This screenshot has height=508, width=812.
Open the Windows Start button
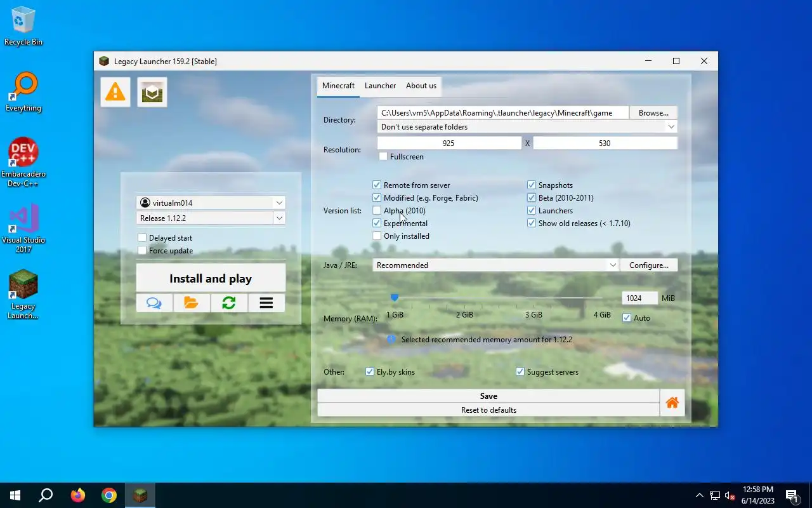(15, 495)
